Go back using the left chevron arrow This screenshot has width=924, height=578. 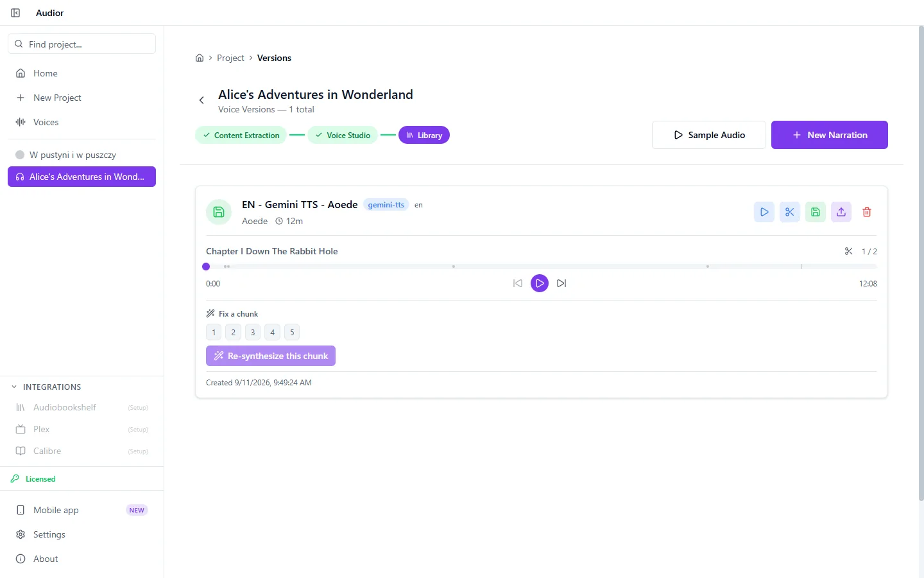click(x=201, y=100)
